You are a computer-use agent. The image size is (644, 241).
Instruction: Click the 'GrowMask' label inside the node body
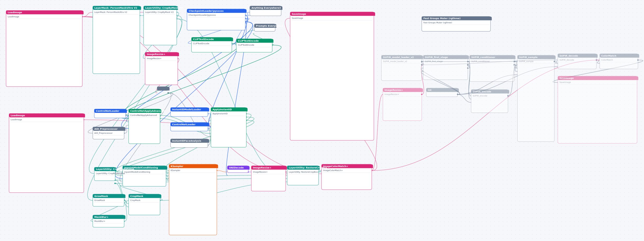point(100,200)
